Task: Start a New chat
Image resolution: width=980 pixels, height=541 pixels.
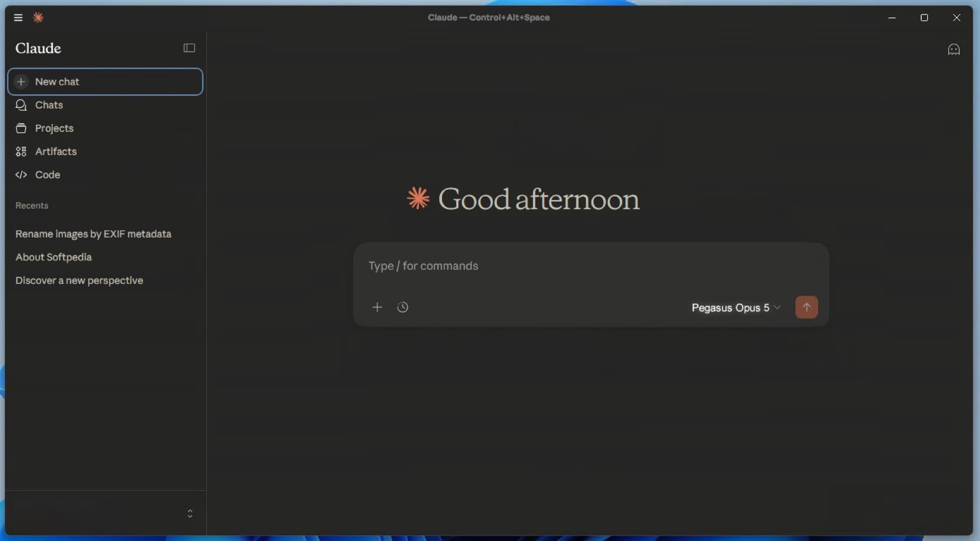Action: coord(105,82)
